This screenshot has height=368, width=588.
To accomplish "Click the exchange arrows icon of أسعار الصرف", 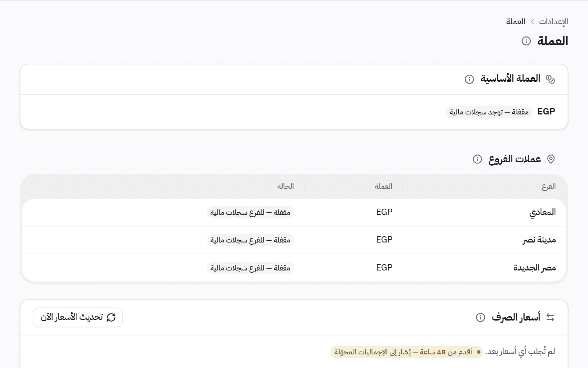I will click(550, 317).
